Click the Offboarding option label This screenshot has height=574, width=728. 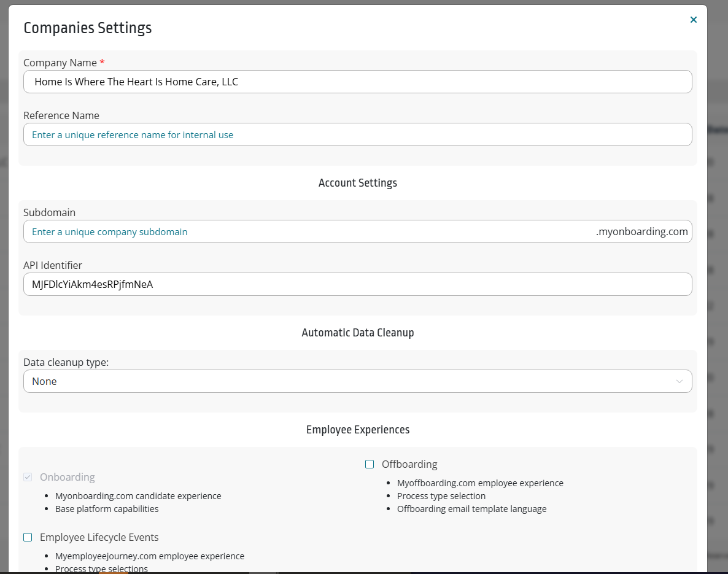click(x=409, y=464)
